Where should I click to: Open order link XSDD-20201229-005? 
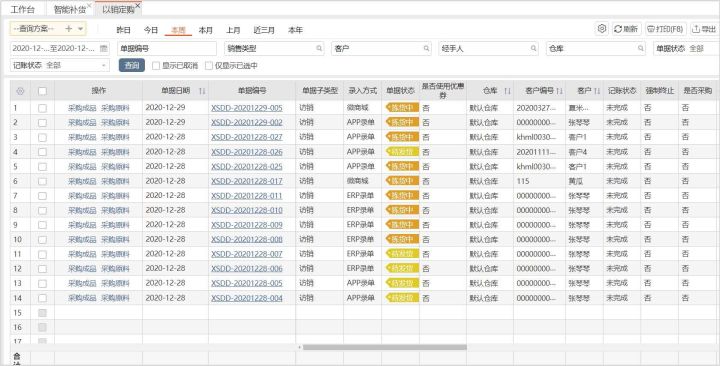tap(247, 108)
